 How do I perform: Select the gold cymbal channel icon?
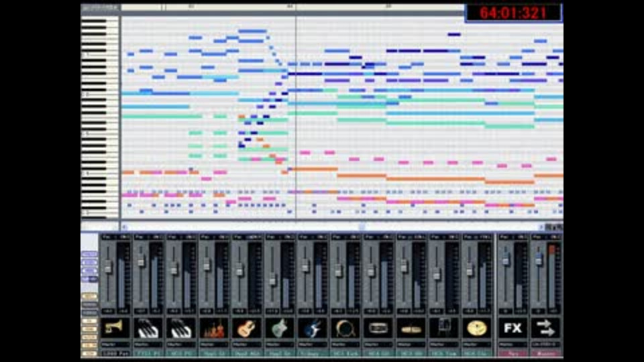477,328
